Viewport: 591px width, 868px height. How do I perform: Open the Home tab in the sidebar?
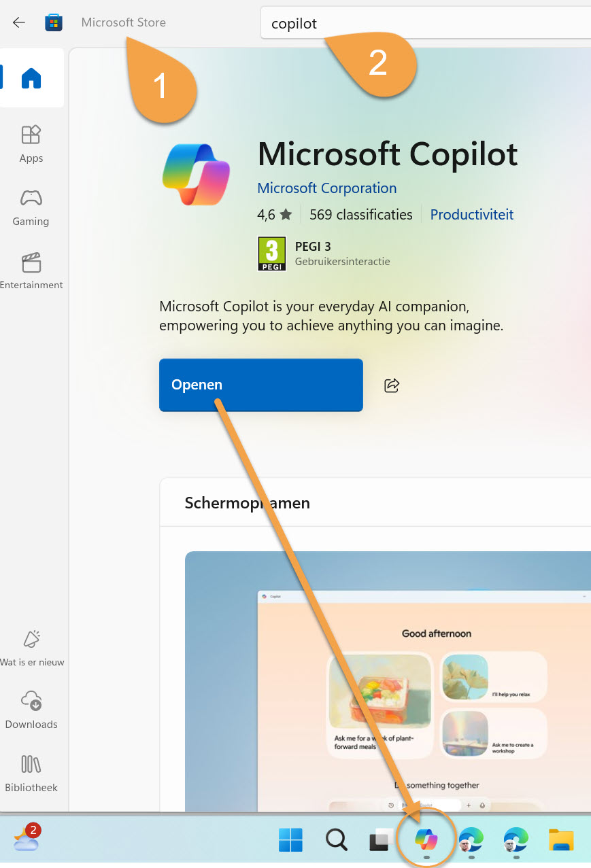point(31,78)
